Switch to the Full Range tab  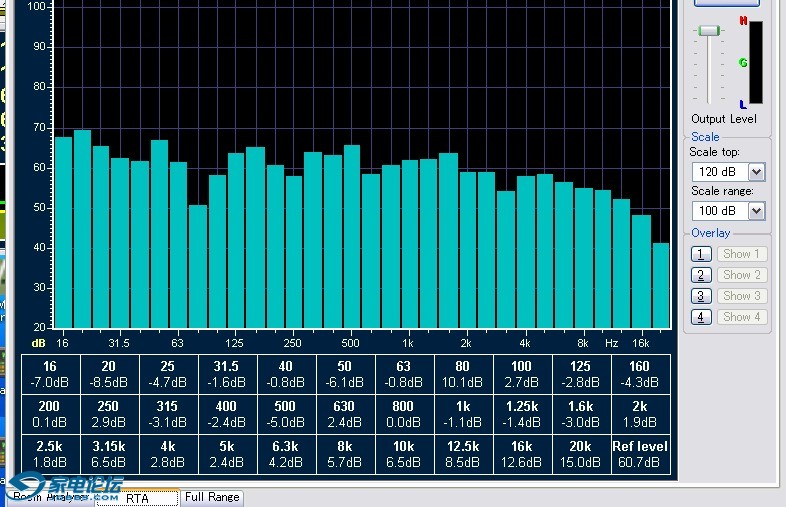click(x=212, y=497)
